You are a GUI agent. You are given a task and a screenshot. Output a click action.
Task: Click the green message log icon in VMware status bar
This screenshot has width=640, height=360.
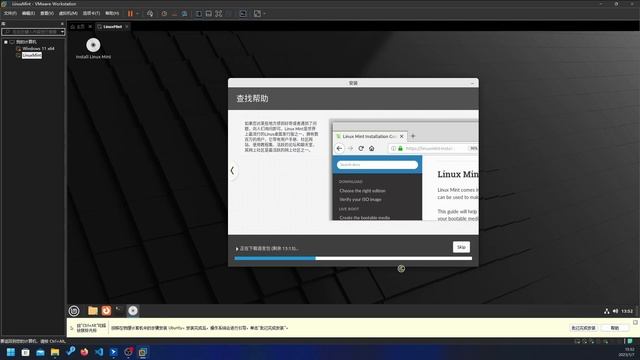[631, 341]
